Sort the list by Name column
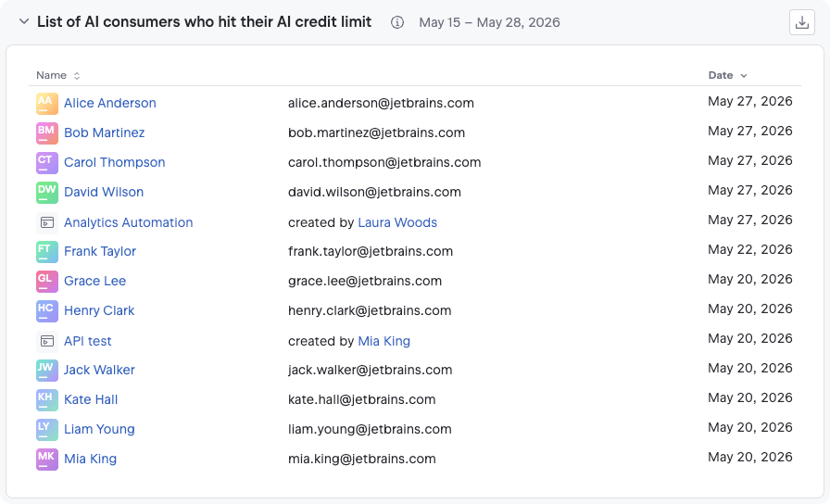This screenshot has height=504, width=830. tap(58, 75)
